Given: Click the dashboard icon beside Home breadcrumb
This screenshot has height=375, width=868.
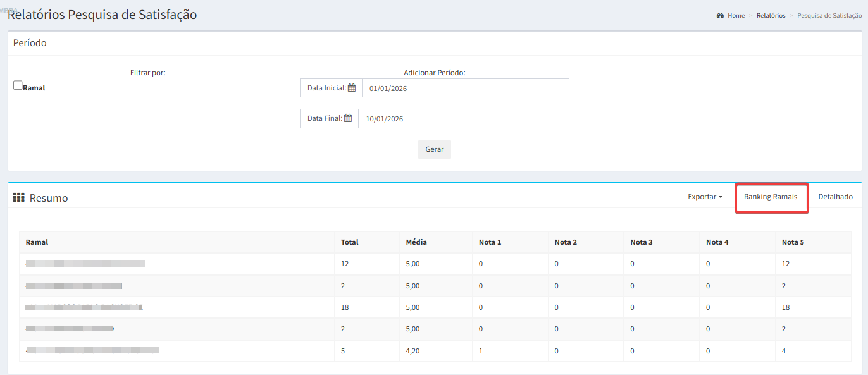Looking at the screenshot, I should tap(720, 16).
